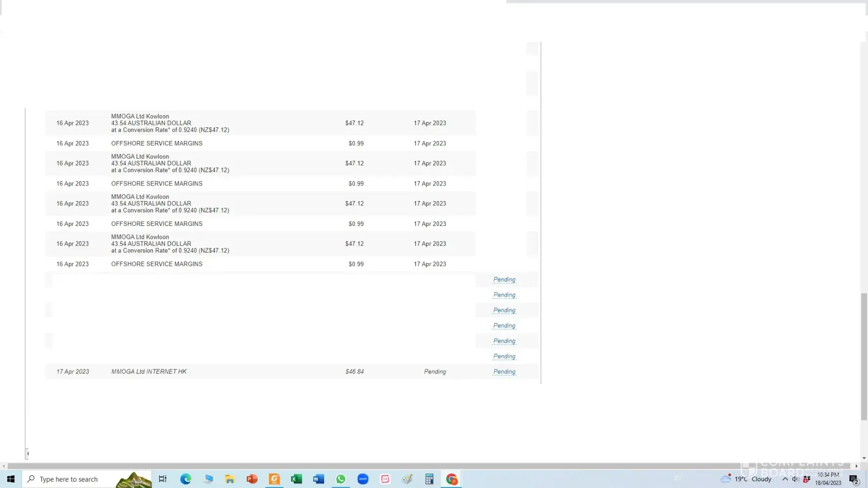Select the bottommost 'OFFSHORE SERVICE MARGINS' row text
Viewport: 868px width, 488px height.
coord(157,264)
